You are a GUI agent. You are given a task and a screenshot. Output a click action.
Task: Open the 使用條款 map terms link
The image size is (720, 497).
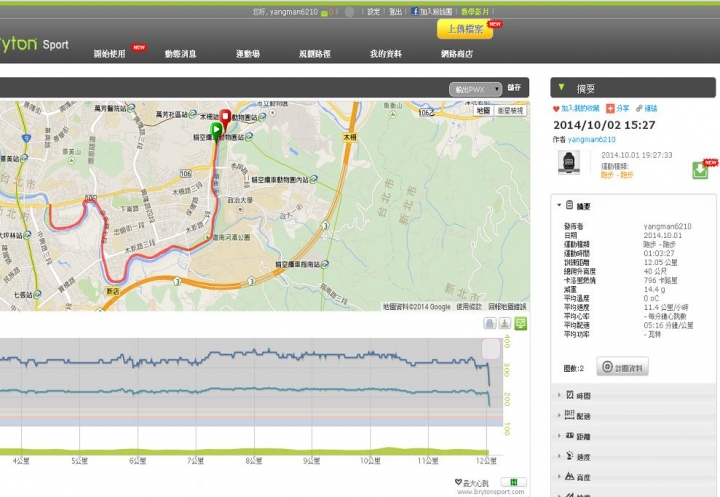[469, 306]
